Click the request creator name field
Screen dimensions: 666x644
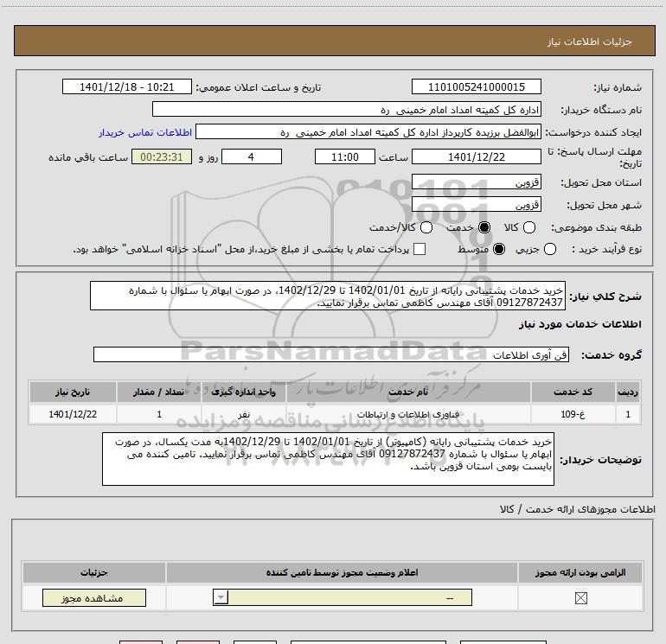click(368, 131)
